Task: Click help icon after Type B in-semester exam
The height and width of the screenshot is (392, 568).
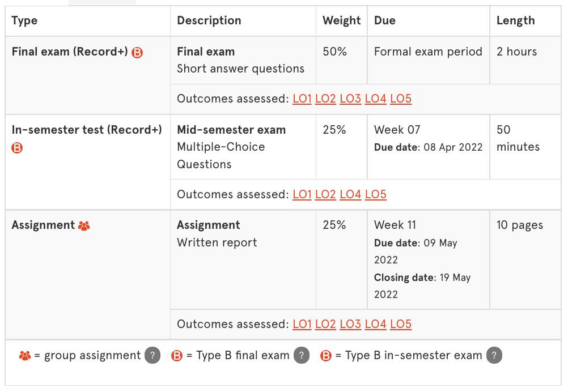Action: click(x=494, y=356)
